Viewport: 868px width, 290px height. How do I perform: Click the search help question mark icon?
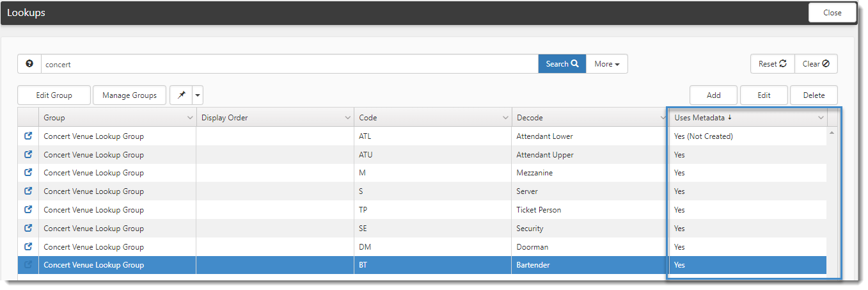coord(29,64)
